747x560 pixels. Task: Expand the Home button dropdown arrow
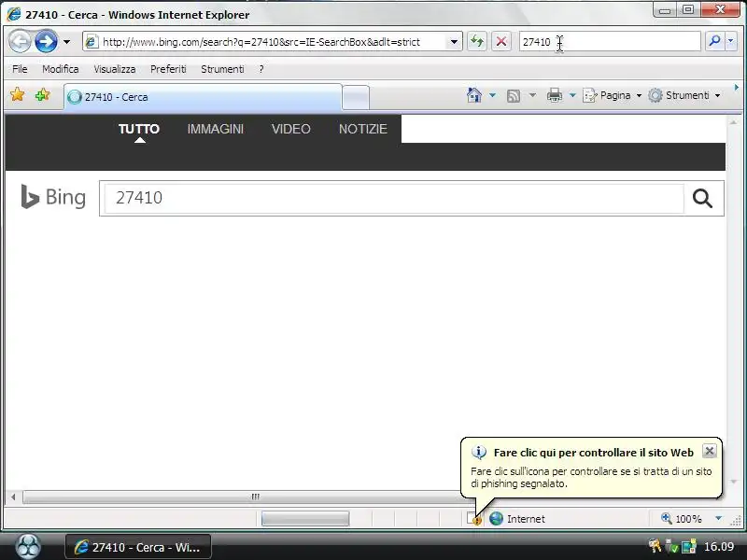(x=493, y=95)
